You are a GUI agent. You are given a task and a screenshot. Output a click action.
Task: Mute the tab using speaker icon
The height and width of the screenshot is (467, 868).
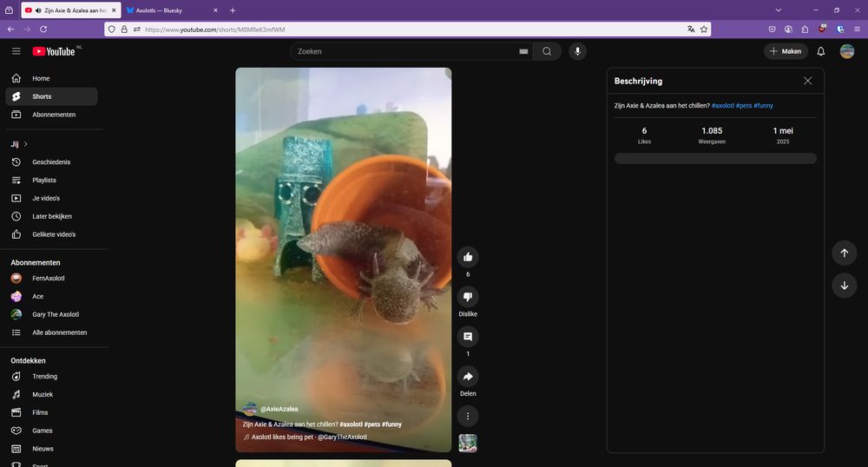[37, 10]
